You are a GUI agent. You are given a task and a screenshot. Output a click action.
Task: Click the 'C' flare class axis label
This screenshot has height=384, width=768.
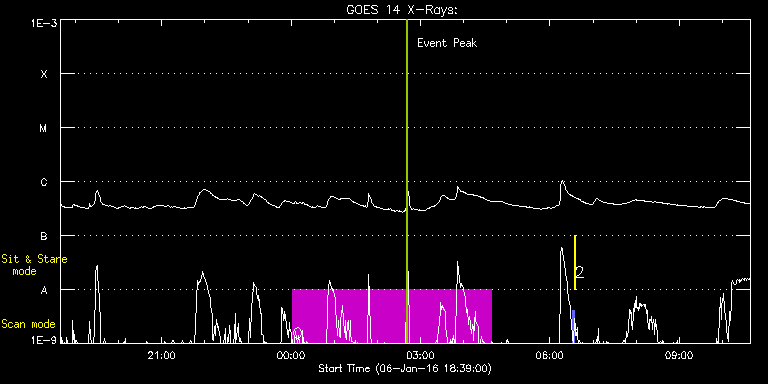click(44, 182)
